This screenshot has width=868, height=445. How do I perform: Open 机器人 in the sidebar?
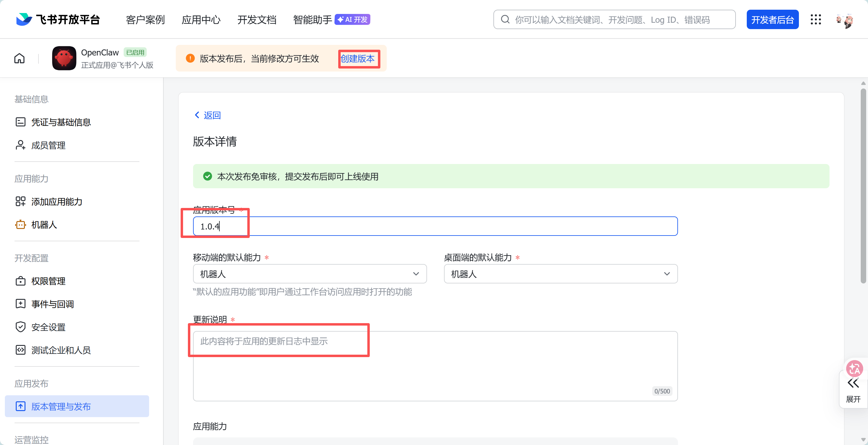click(x=44, y=225)
